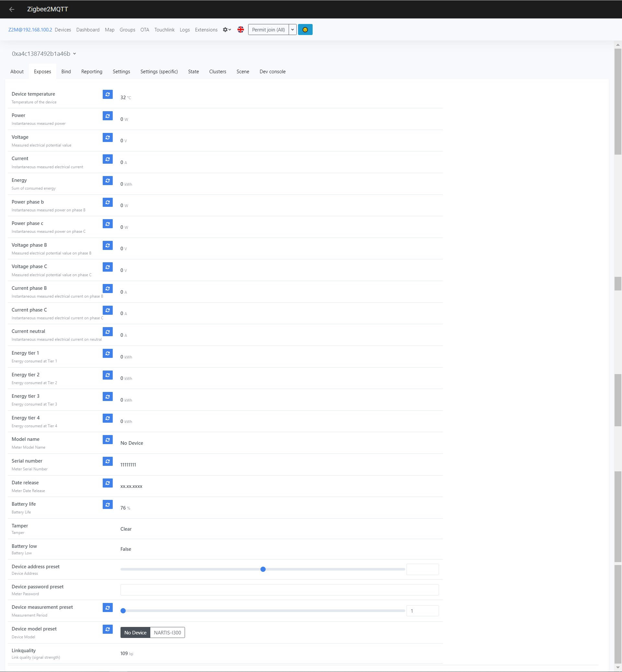This screenshot has width=622, height=672.
Task: Refresh Power phase b value
Action: pos(108,202)
